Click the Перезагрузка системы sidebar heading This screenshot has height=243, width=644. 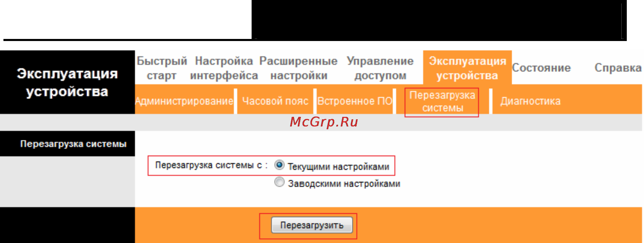pyautogui.click(x=73, y=144)
